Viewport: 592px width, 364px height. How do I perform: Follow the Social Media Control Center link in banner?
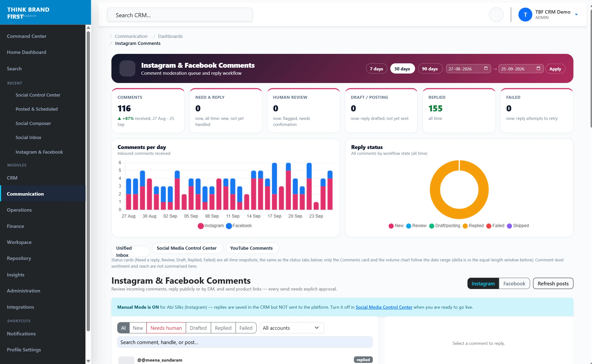coord(384,307)
